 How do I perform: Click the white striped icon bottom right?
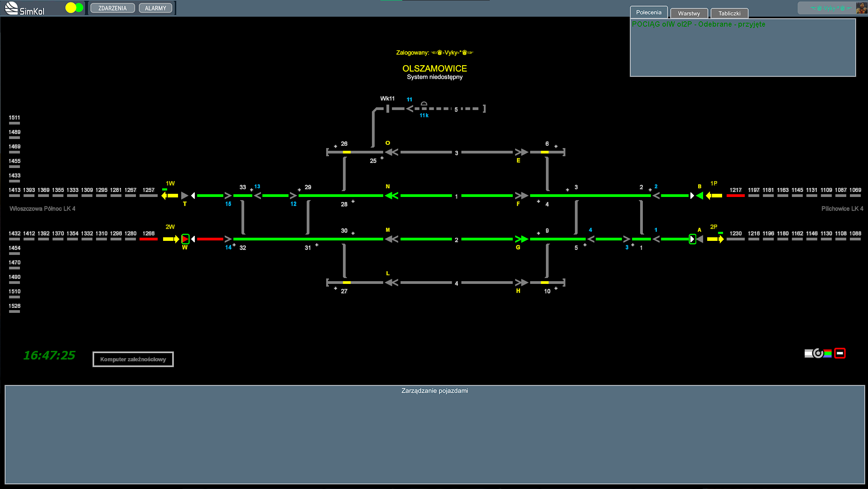pos(808,354)
